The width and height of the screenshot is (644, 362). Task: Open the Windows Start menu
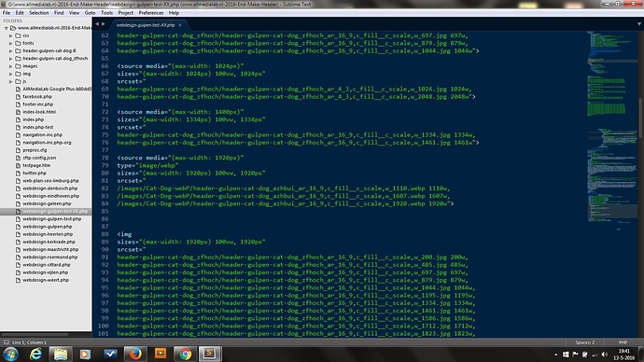coord(10,354)
